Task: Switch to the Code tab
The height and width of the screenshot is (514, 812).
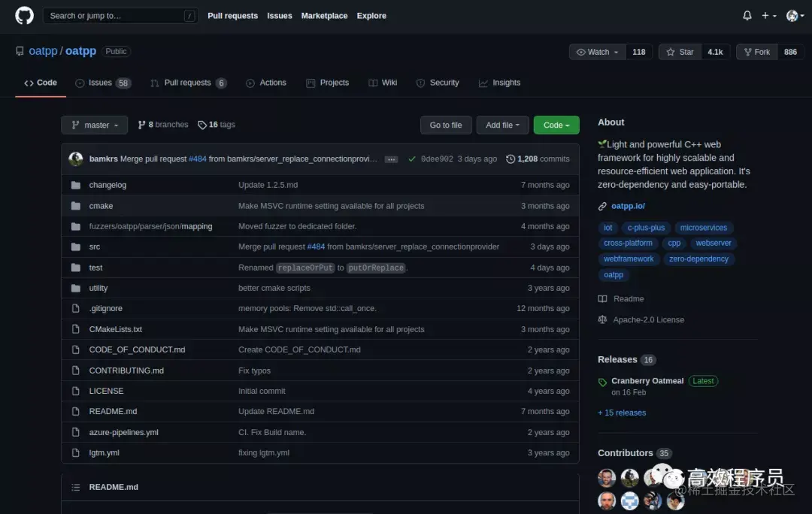Action: (41, 83)
